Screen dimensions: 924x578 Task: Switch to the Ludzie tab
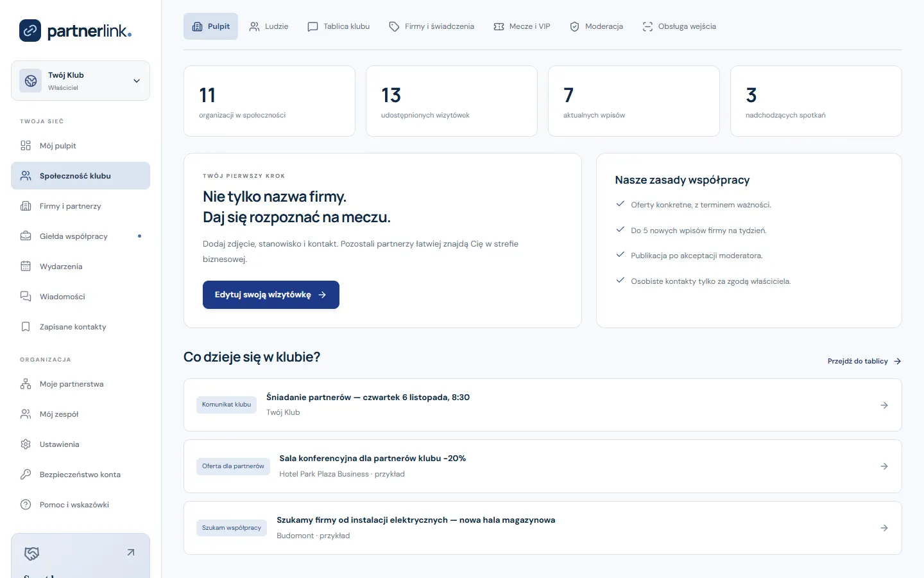[269, 26]
